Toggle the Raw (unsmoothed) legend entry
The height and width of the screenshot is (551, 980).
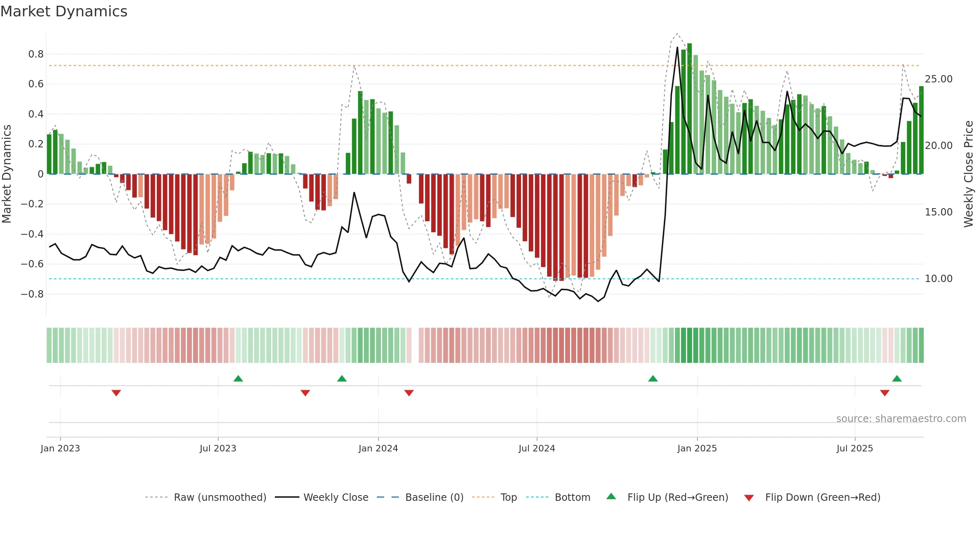point(205,497)
